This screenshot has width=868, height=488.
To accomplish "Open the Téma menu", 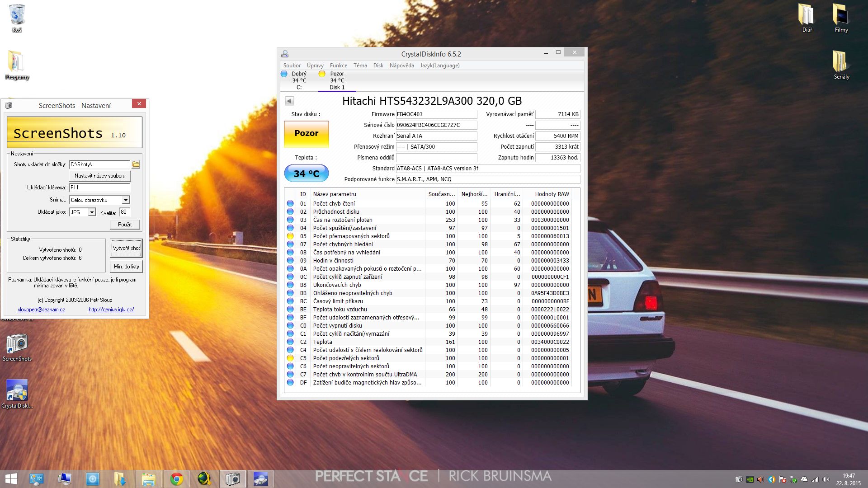I will click(360, 66).
